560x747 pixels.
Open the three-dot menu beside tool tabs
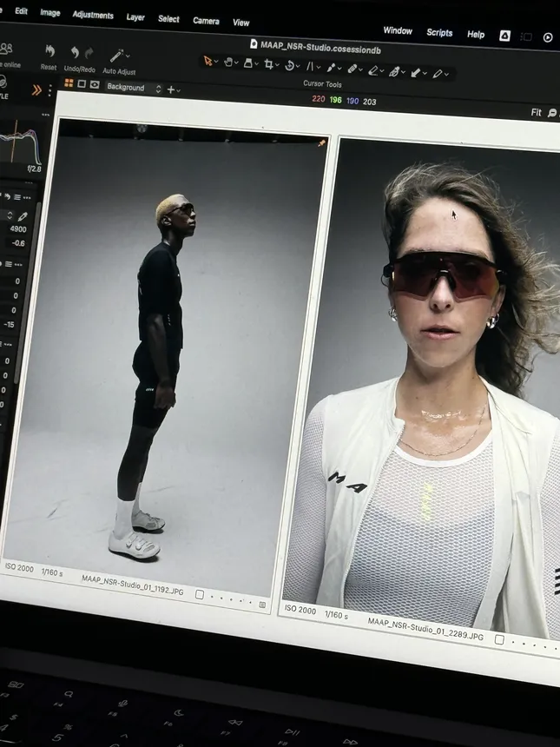(x=49, y=90)
